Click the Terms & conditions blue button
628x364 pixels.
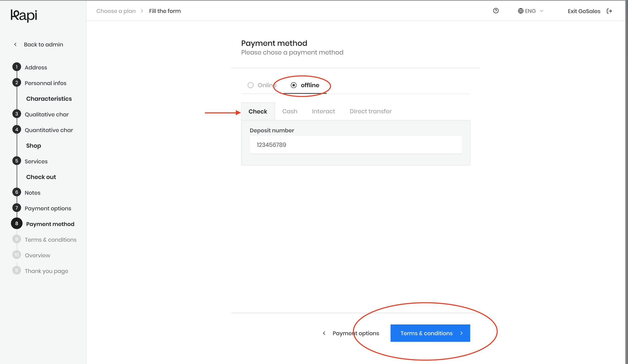click(x=430, y=333)
